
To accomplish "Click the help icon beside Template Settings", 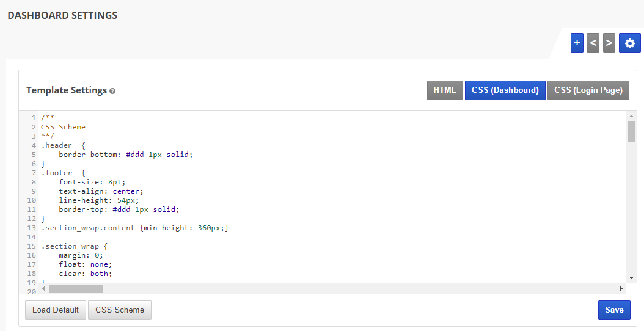I will (x=112, y=91).
